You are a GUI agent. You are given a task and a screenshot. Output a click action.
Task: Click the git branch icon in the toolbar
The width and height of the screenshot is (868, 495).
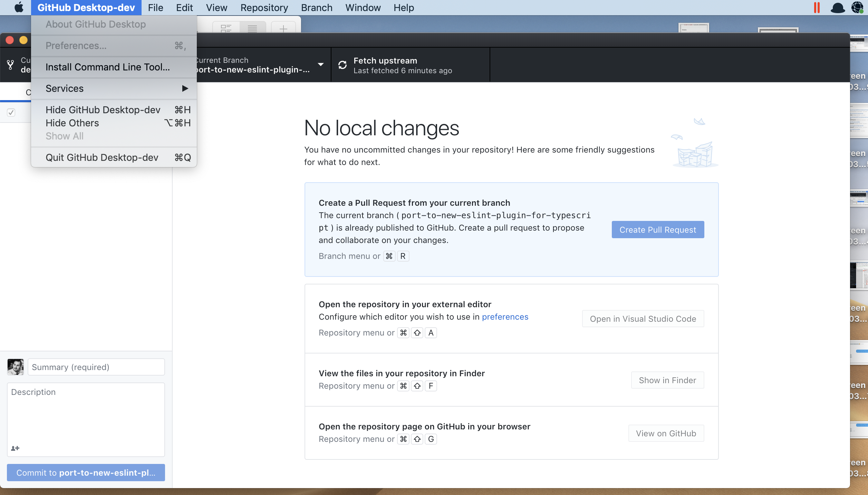[x=10, y=65]
